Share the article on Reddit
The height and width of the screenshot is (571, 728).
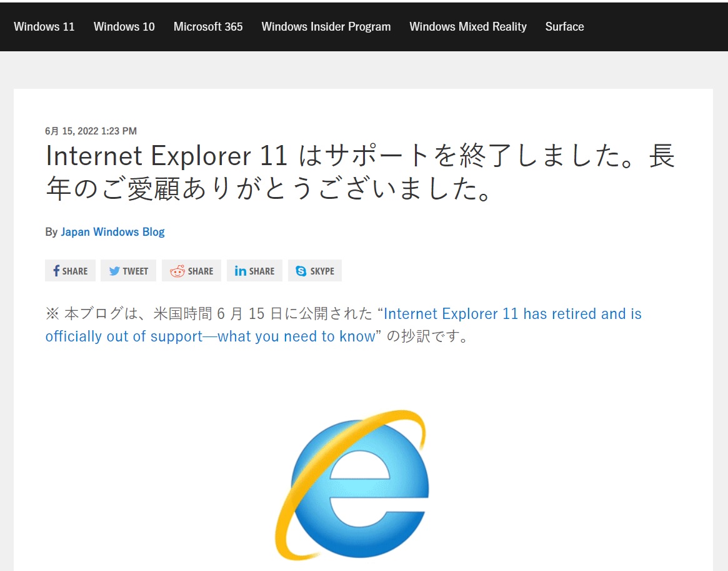pyautogui.click(x=191, y=270)
